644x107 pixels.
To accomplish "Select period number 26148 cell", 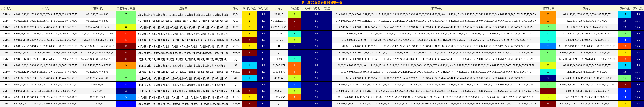I will coord(7,21).
